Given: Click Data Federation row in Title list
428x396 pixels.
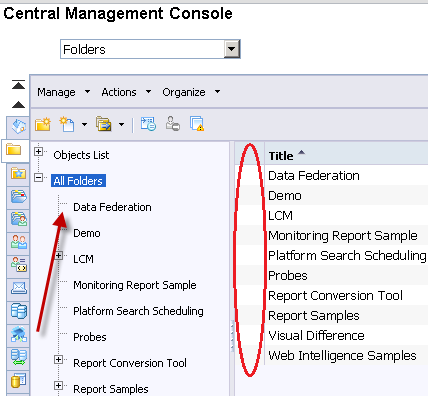Looking at the screenshot, I should (x=314, y=176).
